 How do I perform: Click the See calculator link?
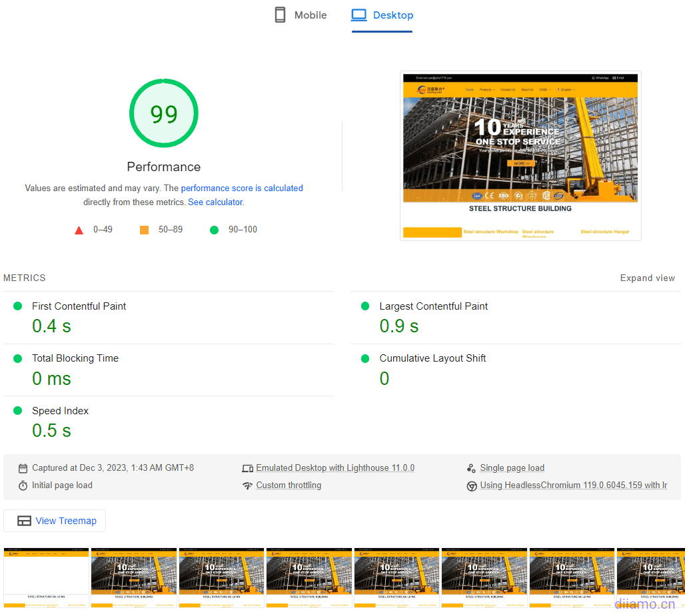pyautogui.click(x=215, y=202)
